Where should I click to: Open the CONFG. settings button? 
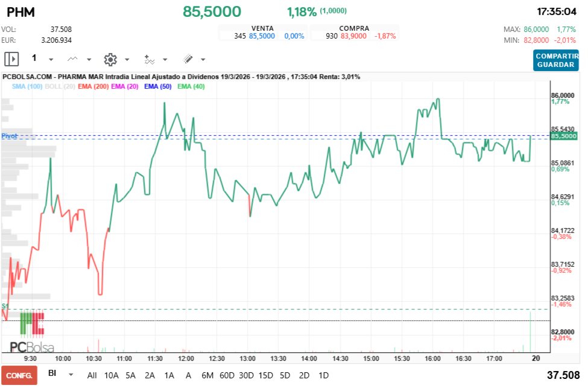19,375
